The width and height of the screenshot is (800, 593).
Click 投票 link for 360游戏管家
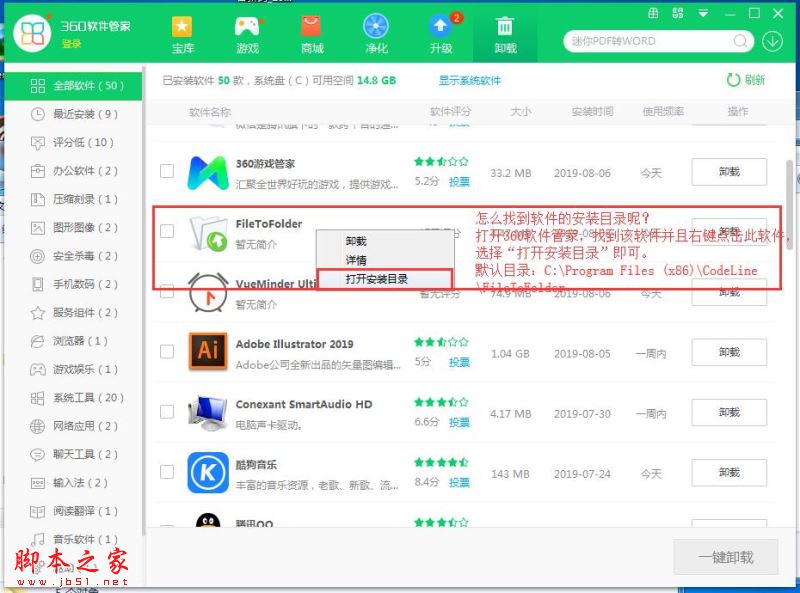point(459,182)
